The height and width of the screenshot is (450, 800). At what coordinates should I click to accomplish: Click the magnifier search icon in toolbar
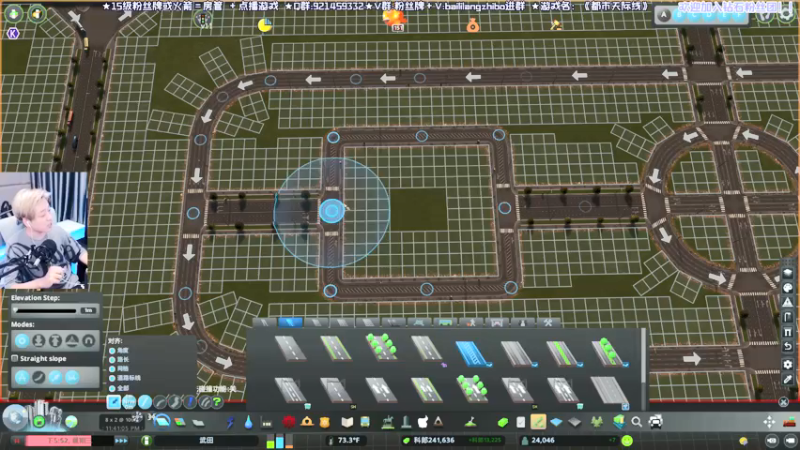[x=637, y=422]
